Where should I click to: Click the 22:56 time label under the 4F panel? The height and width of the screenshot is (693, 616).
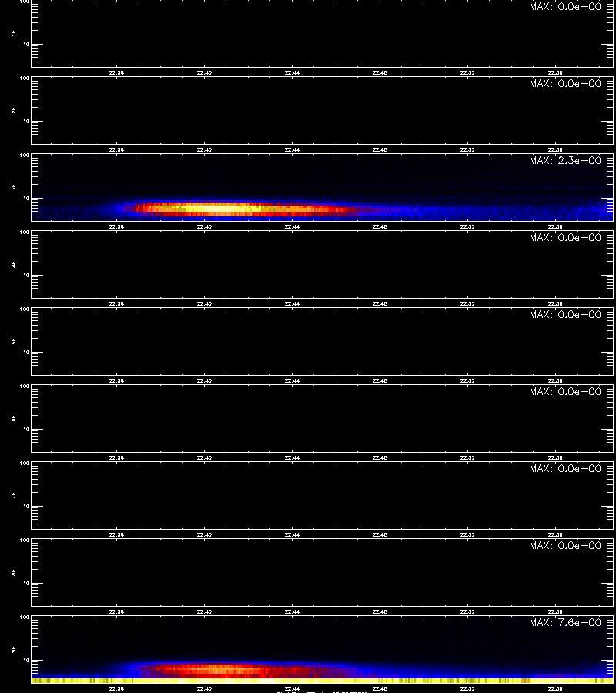[x=555, y=303]
